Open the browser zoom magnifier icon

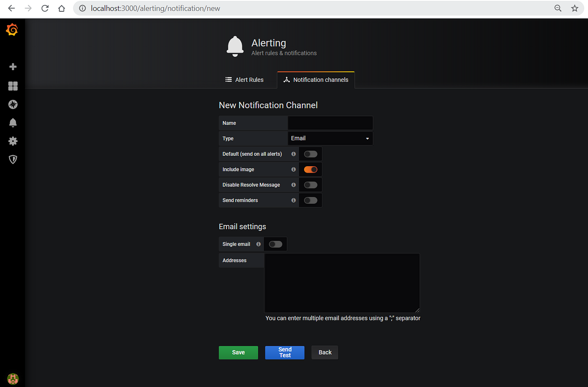[x=558, y=8]
